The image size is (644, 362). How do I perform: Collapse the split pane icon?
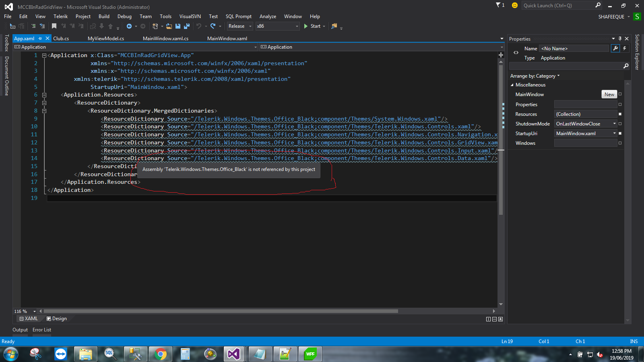tap(500, 319)
